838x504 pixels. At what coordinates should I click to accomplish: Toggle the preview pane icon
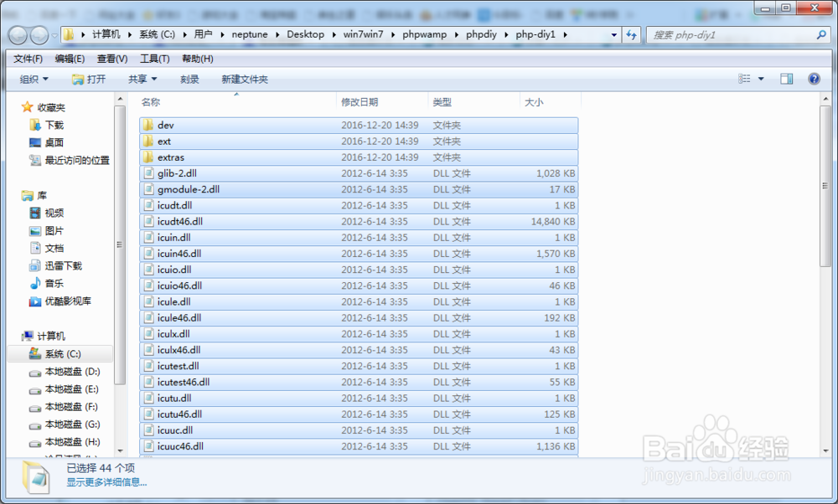[786, 79]
